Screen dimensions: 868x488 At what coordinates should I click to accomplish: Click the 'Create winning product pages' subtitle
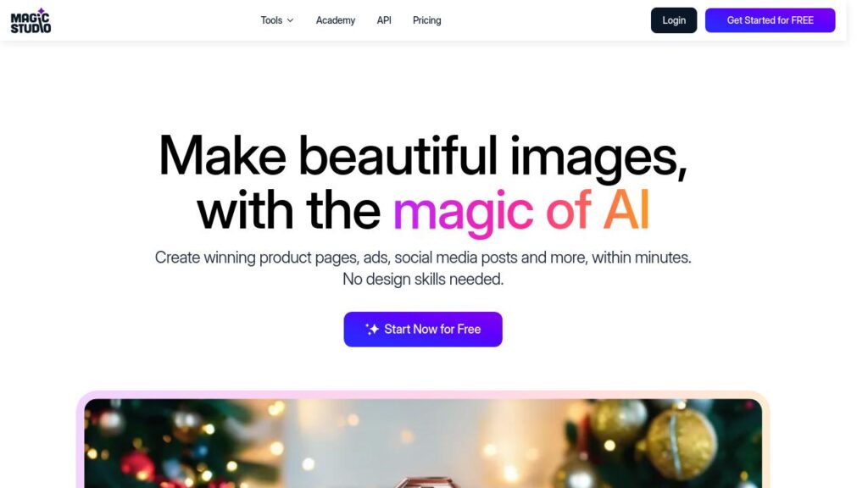point(423,258)
